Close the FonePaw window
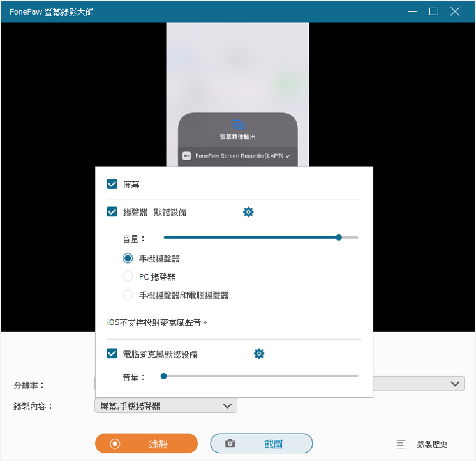 coord(455,12)
